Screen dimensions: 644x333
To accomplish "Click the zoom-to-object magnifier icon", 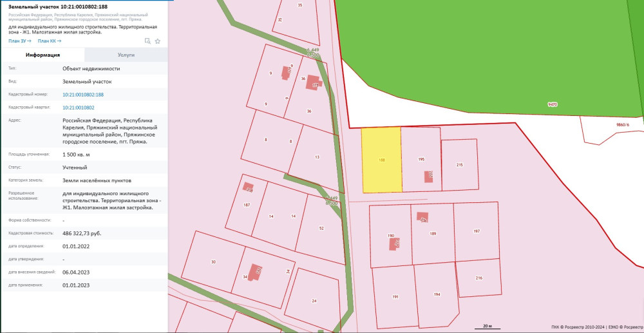I will click(x=147, y=41).
